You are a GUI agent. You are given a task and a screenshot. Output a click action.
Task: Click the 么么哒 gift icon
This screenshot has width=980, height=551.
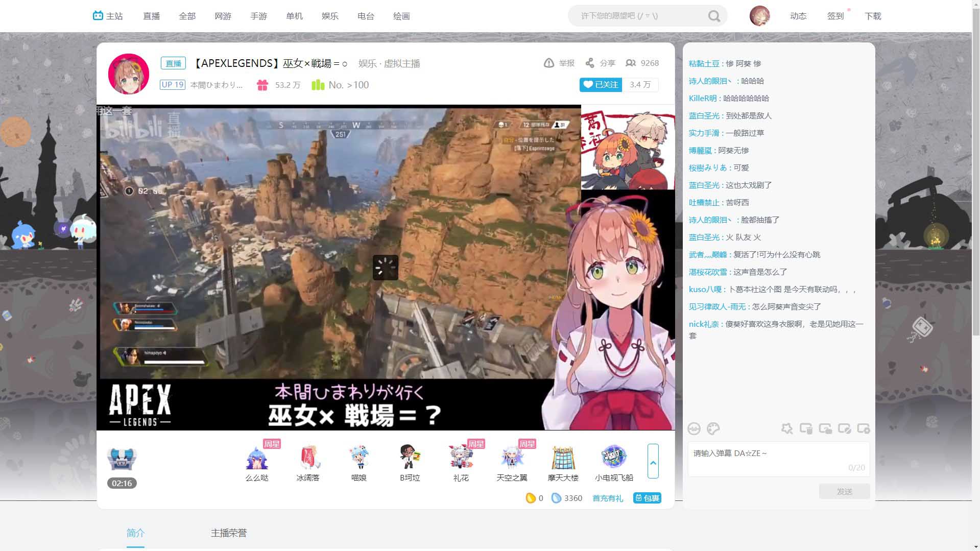[x=257, y=459]
